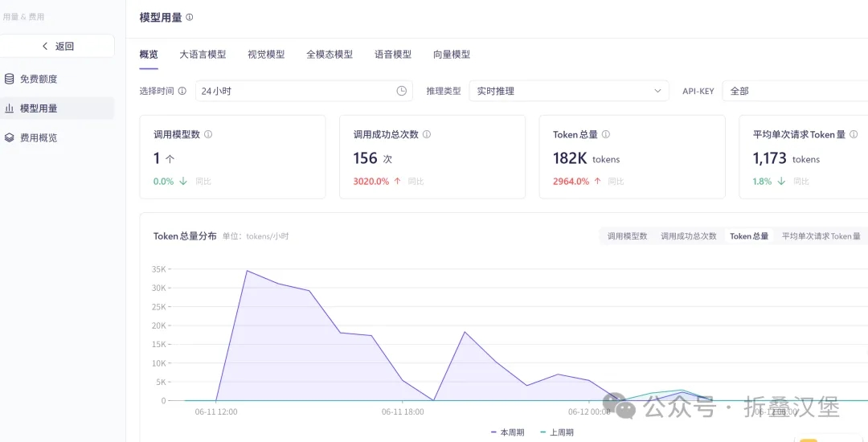Click the back arrow in 返回 button

(45, 46)
